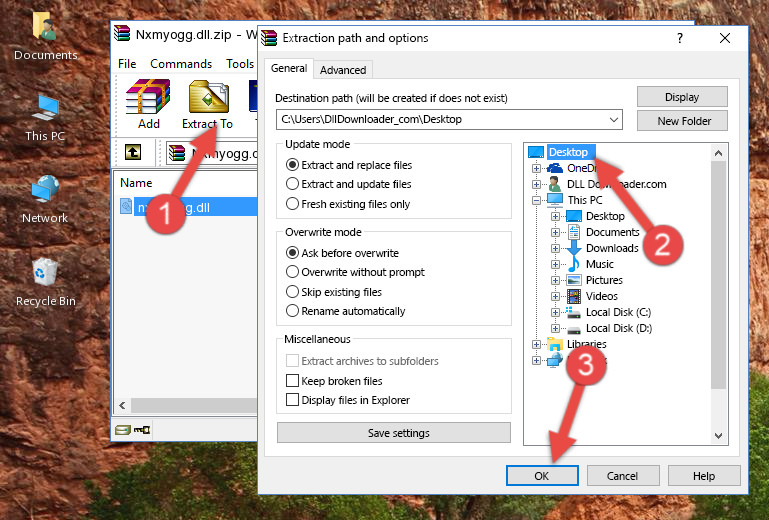The image size is (769, 520).
Task: Select the This PC desktop icon
Action: tap(45, 108)
